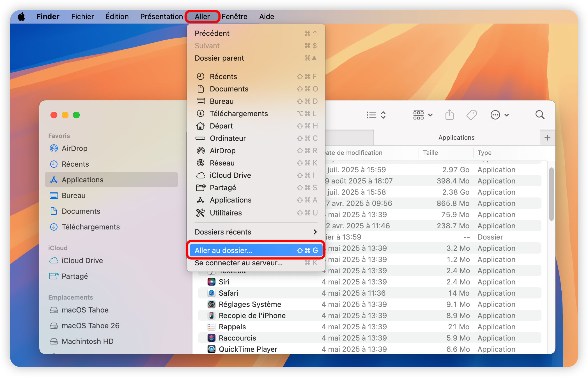The image size is (588, 377).
Task: Click the Documents icon in the sidebar
Action: click(x=54, y=211)
